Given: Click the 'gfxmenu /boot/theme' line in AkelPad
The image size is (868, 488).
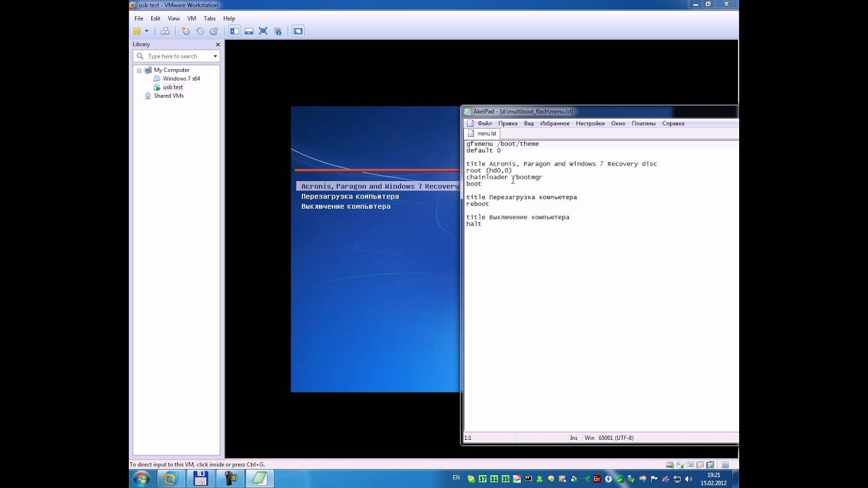Looking at the screenshot, I should [502, 144].
